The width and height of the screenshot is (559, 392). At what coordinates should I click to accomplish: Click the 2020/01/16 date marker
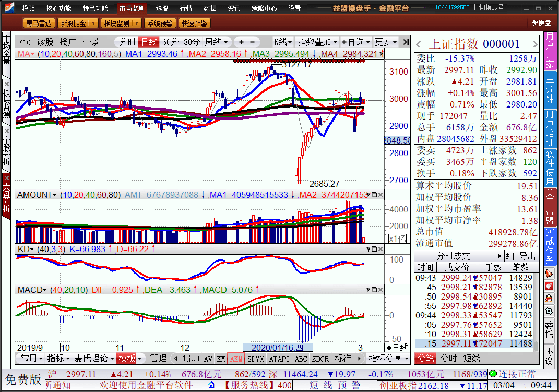point(277,348)
